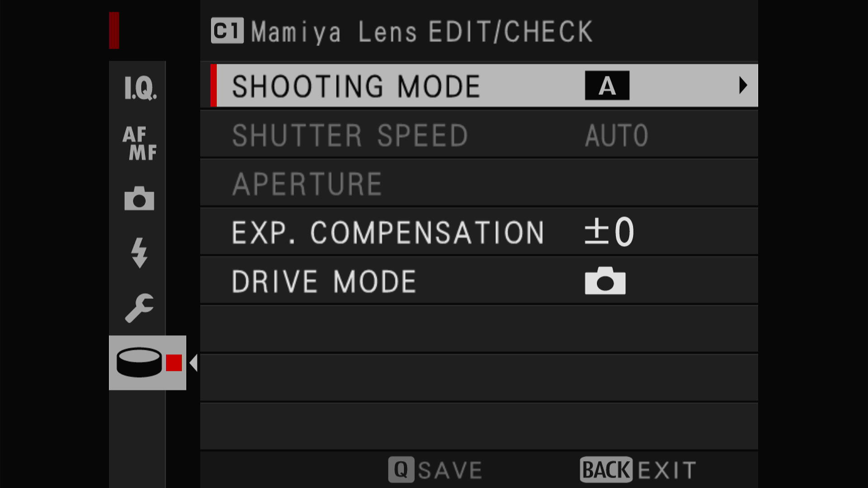The image size is (868, 488).
Task: Select the SHUTTER SPEED menu row
Action: 479,135
